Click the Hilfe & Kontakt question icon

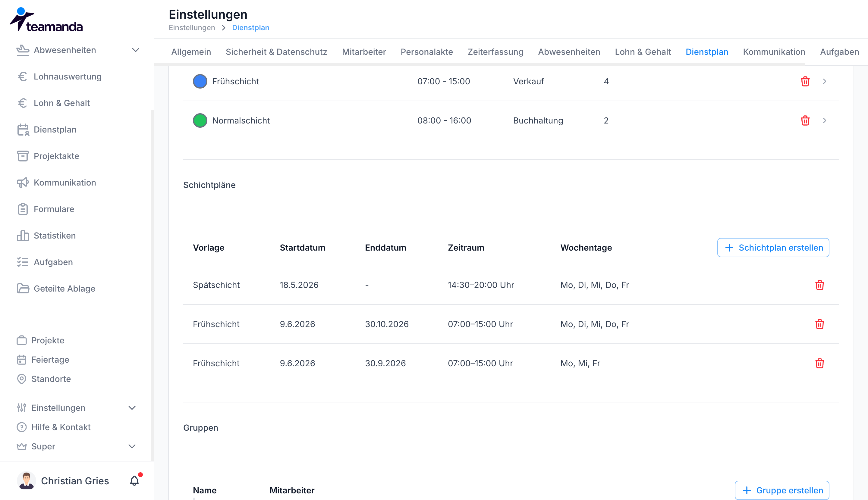pyautogui.click(x=22, y=427)
